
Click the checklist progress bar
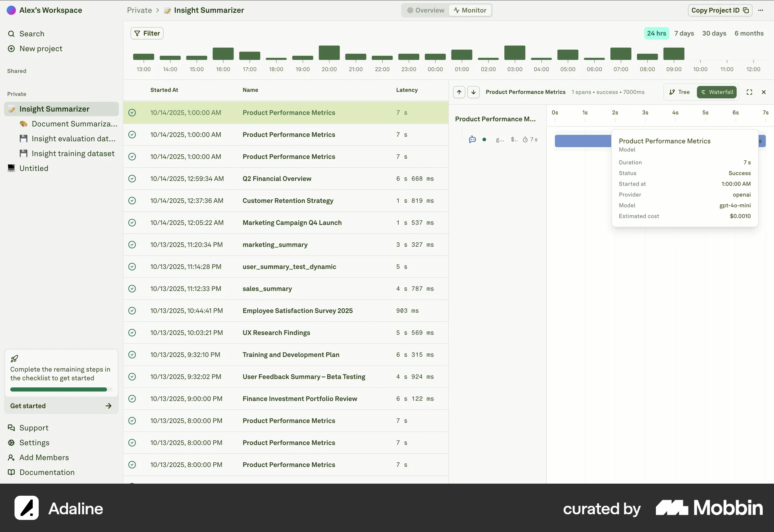(61, 389)
